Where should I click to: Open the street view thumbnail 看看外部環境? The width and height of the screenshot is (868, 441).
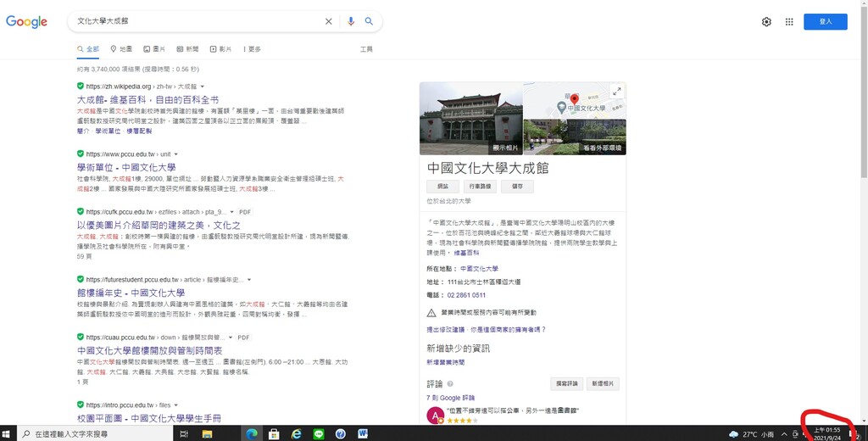tap(575, 137)
